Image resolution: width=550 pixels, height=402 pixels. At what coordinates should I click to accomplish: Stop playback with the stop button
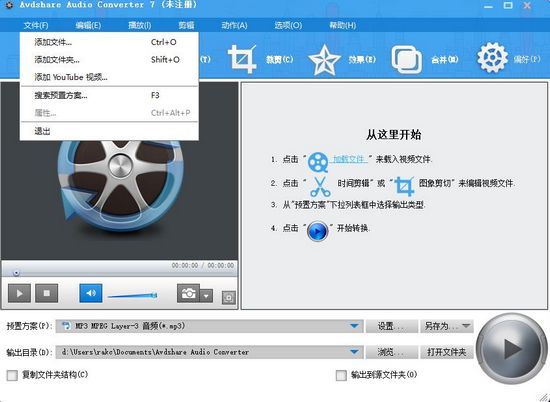(x=47, y=293)
